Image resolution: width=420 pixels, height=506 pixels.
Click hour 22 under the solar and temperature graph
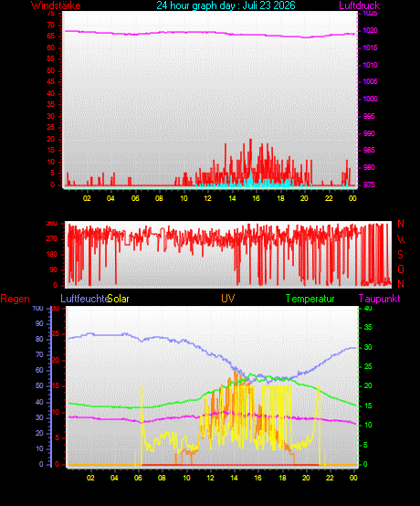coord(330,478)
